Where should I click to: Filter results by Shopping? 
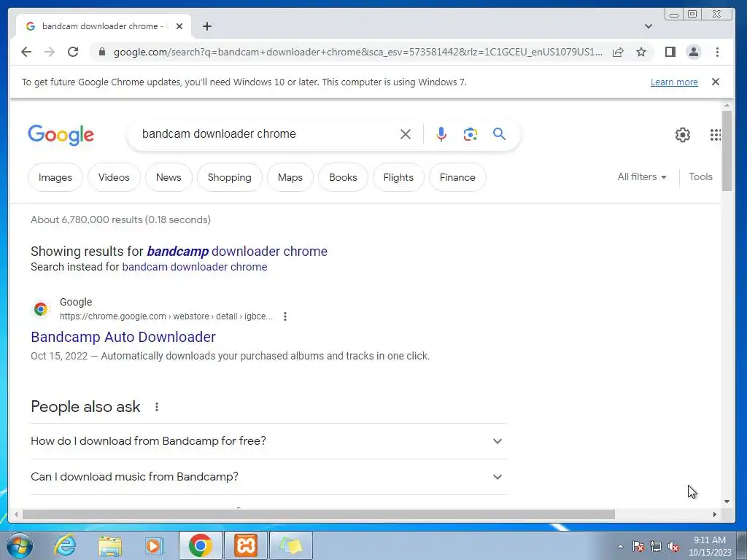coord(230,177)
